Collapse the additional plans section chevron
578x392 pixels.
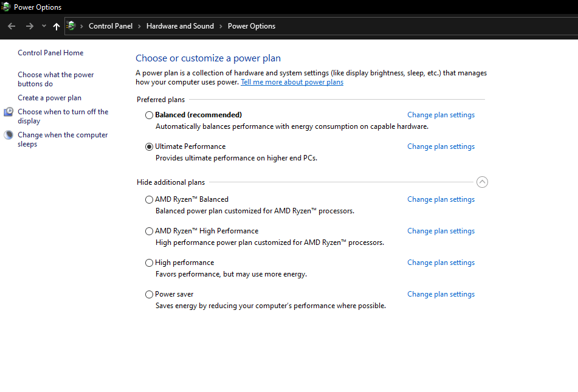pyautogui.click(x=482, y=182)
